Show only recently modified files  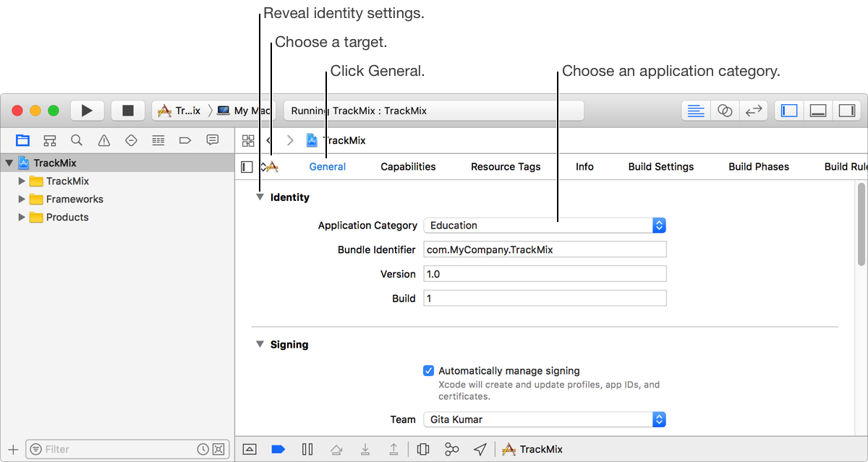coord(203,450)
